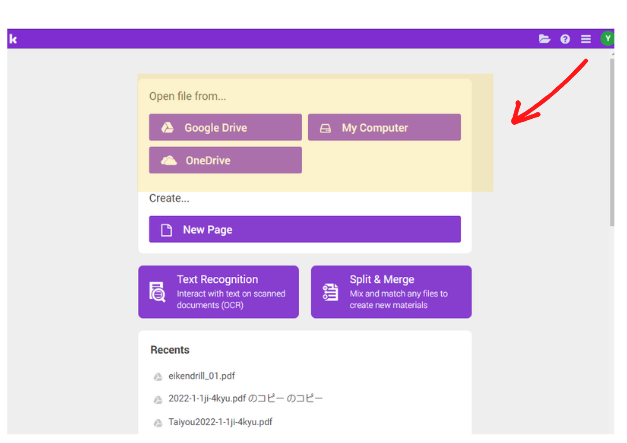Open recent file 2022-1-1ji-4kyu.pdf のコピー のコピー

(245, 399)
